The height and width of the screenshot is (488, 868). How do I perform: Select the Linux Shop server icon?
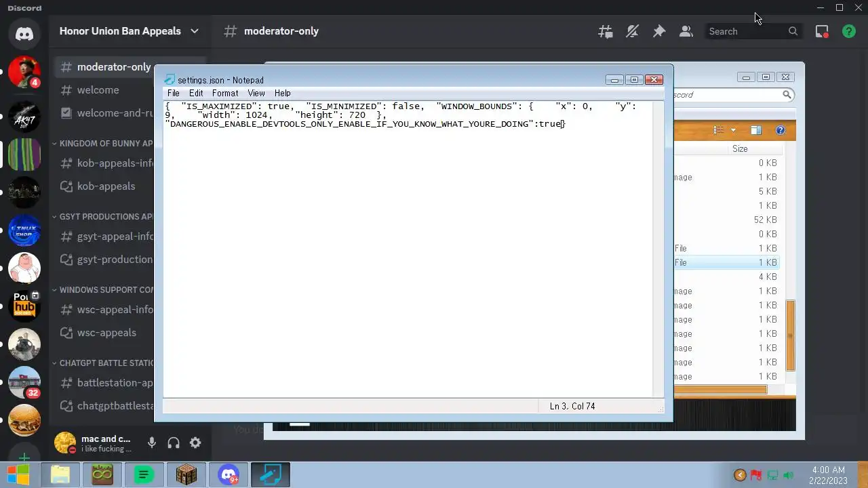pyautogui.click(x=24, y=231)
